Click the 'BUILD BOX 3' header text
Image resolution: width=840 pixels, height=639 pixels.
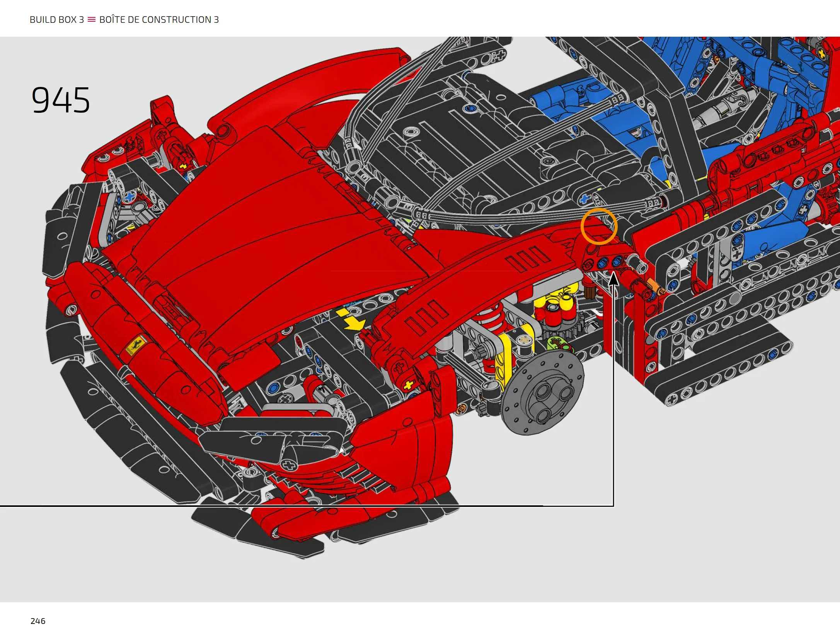click(x=57, y=20)
